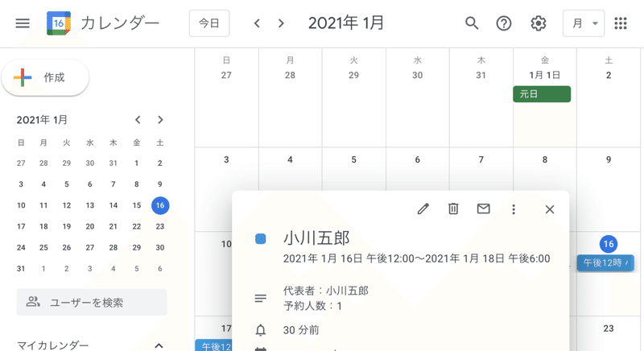The image size is (644, 351).
Task: Click the people icon in user search
Action: [33, 302]
